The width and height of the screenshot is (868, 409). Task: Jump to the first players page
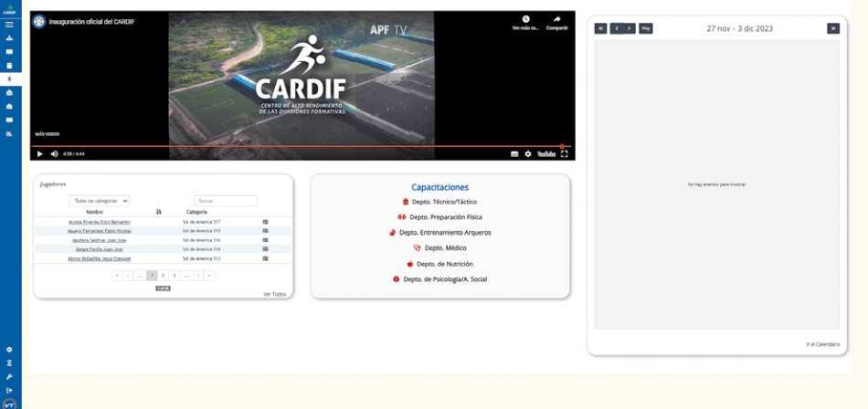pyautogui.click(x=117, y=275)
